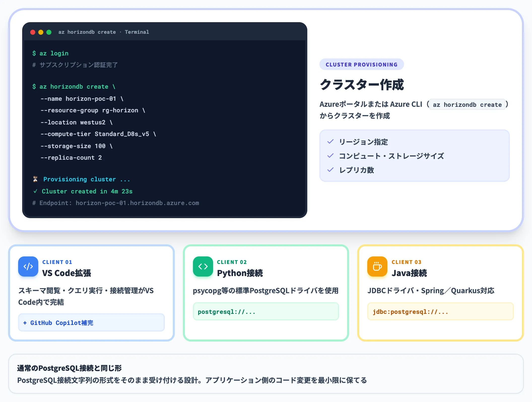Click the Provisioning cluster ... status text
532x402 pixels.
pos(87,179)
